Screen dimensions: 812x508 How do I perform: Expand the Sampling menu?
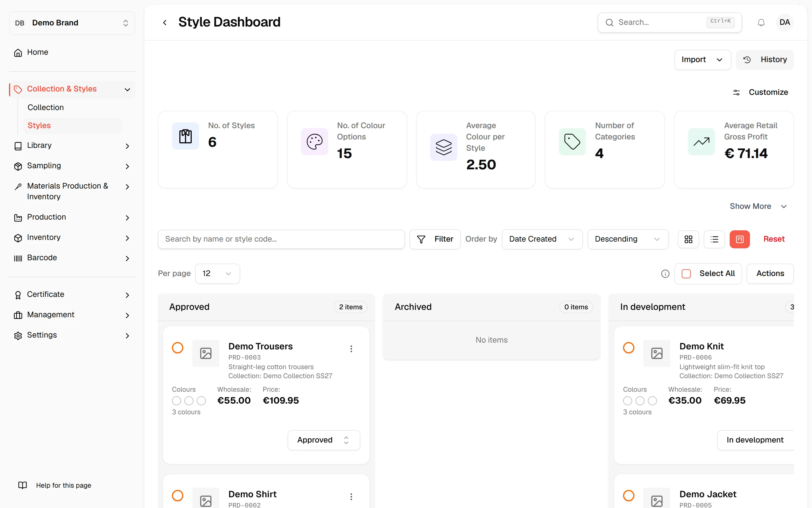coord(72,166)
